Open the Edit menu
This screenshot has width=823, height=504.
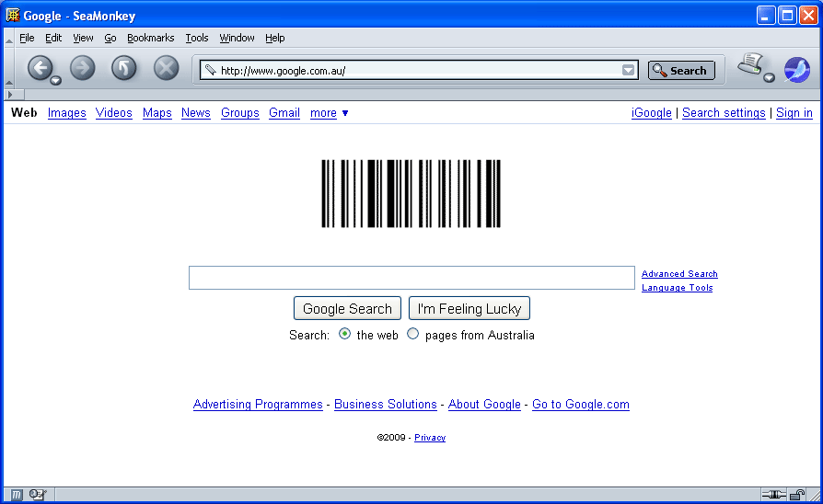53,38
